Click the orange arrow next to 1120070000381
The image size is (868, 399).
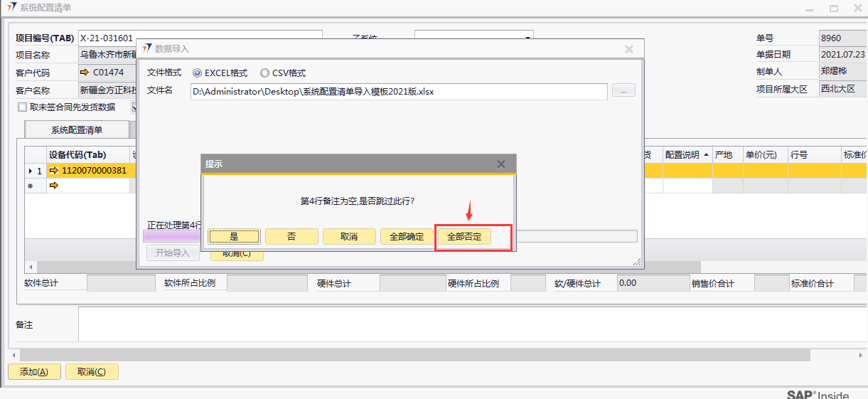coord(54,171)
